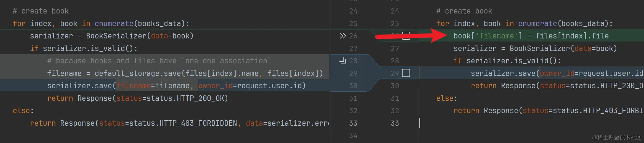The width and height of the screenshot is (644, 143).
Task: Click default_storage.save in the left pane
Action: 137,73
